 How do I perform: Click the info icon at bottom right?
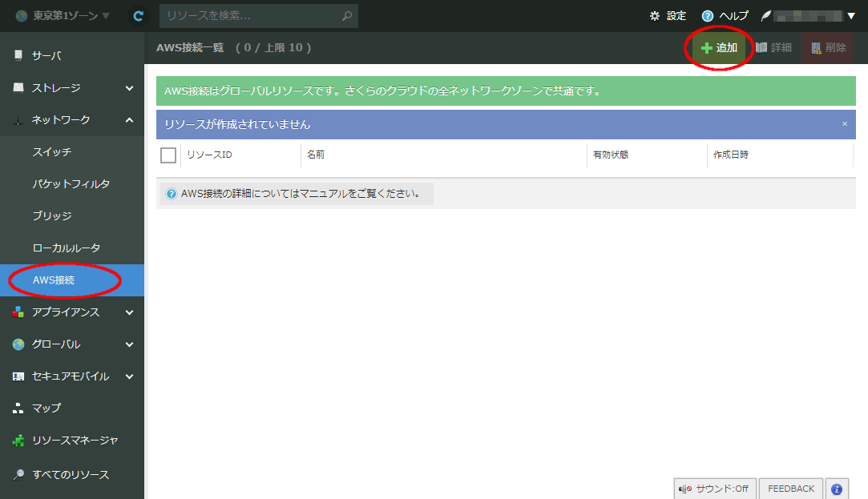[x=836, y=489]
